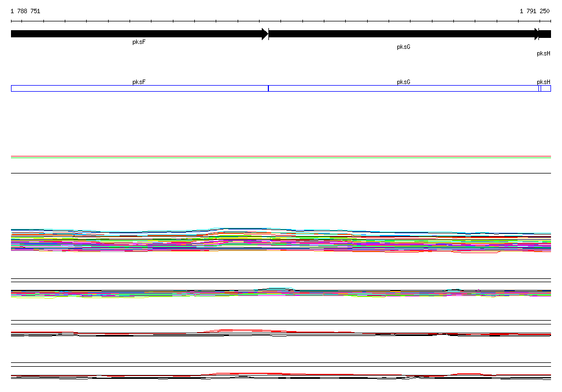Click the start coordinate 1 788 751
The height and width of the screenshot is (392, 562).
pyautogui.click(x=25, y=11)
